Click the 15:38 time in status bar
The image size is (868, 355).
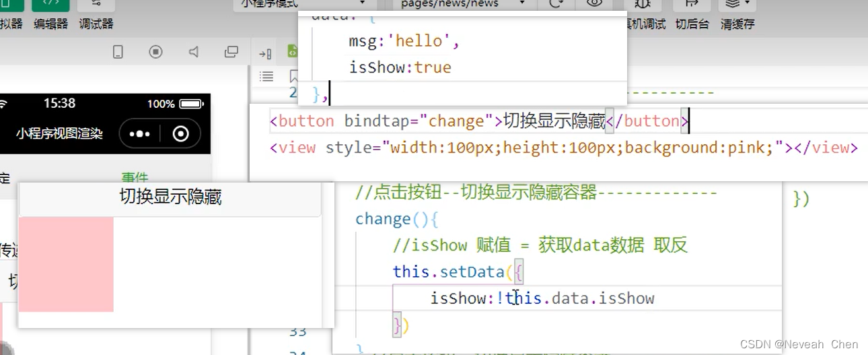59,104
